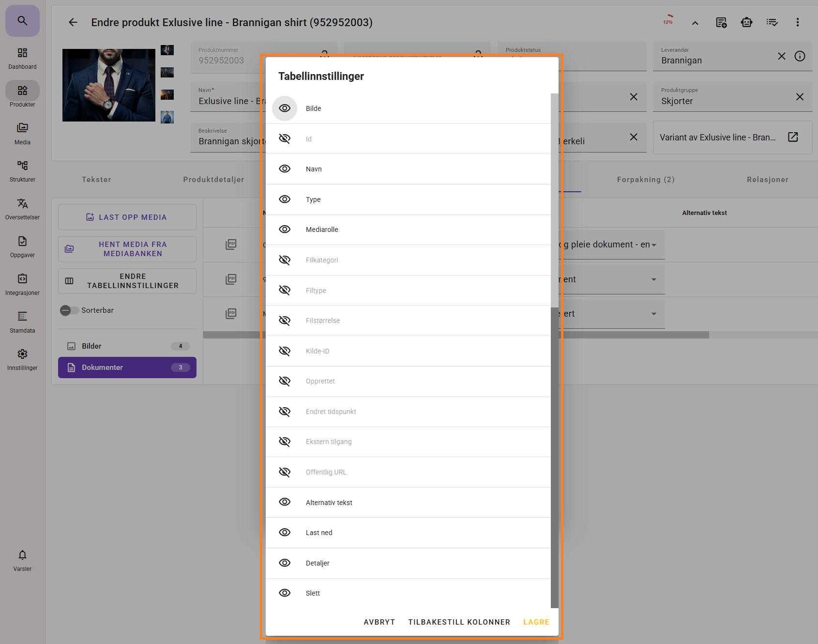Open the search icon in sidebar
This screenshot has width=818, height=644.
pyautogui.click(x=22, y=21)
